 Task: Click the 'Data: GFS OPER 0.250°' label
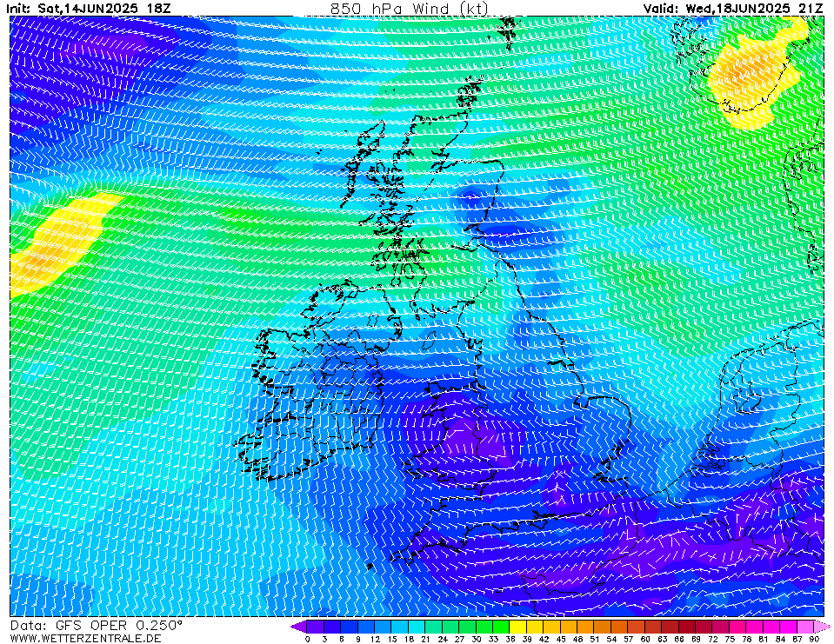(x=97, y=626)
